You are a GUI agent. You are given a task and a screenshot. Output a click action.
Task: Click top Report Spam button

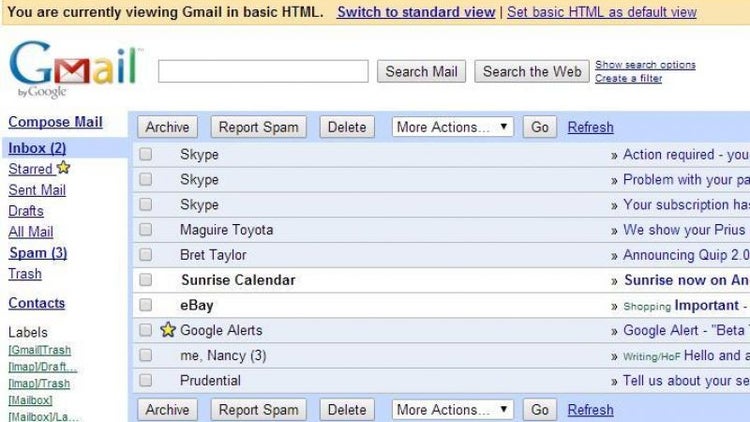click(x=258, y=127)
